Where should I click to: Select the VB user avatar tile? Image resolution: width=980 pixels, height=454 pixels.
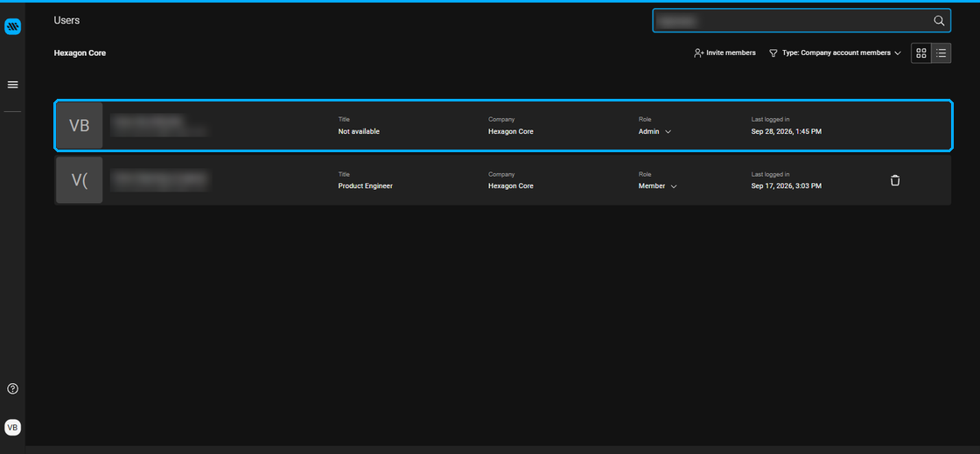(x=80, y=125)
